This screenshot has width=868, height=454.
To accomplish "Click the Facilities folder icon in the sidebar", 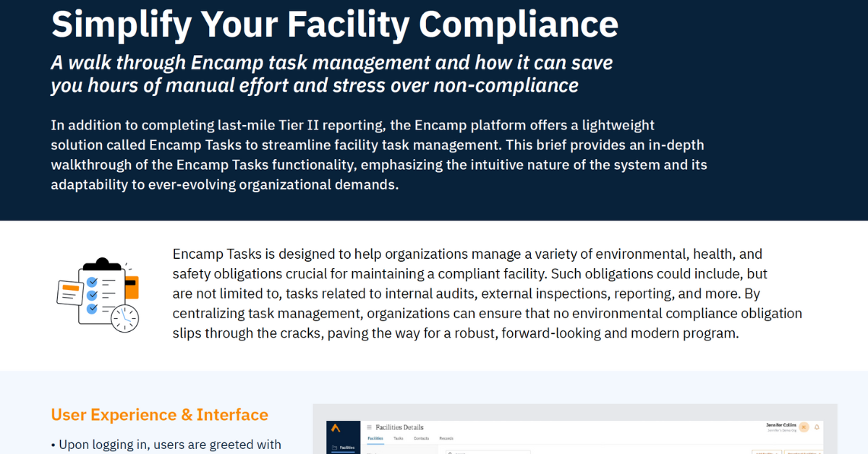I will coord(334,447).
